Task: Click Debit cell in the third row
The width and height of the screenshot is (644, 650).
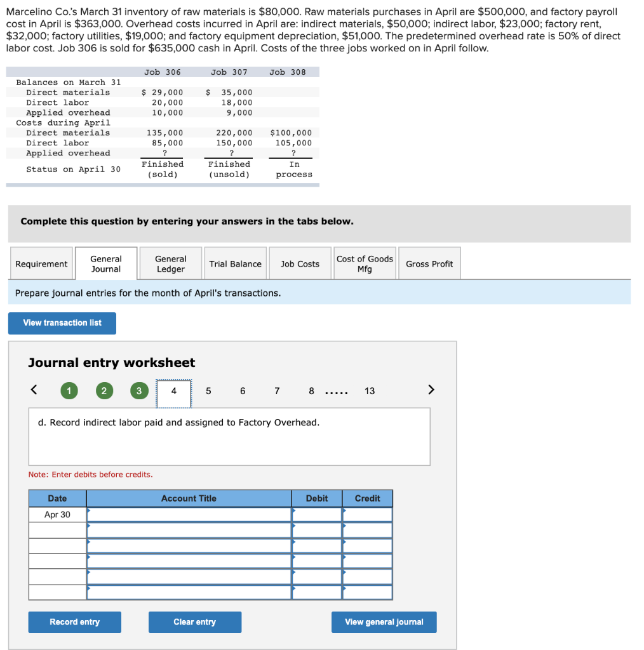Action: click(317, 546)
